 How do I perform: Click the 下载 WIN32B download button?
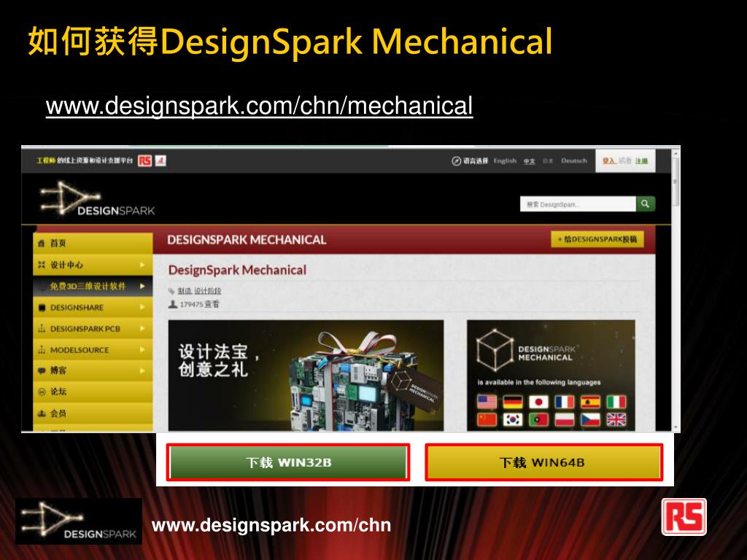click(x=288, y=462)
